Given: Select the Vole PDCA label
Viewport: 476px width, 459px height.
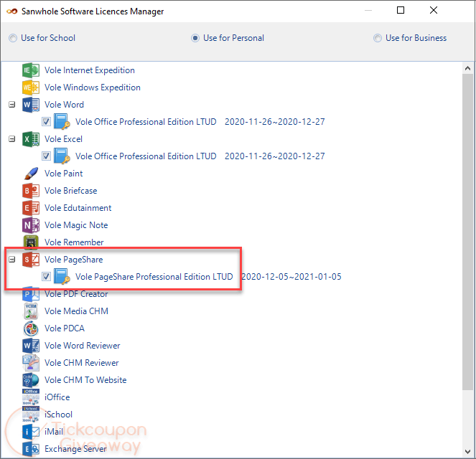Looking at the screenshot, I should (65, 328).
